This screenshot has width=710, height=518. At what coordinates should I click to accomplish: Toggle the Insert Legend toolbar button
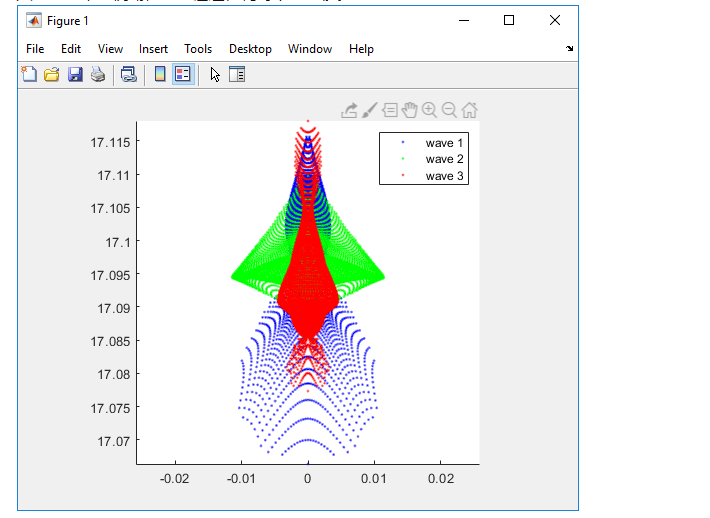coord(182,74)
